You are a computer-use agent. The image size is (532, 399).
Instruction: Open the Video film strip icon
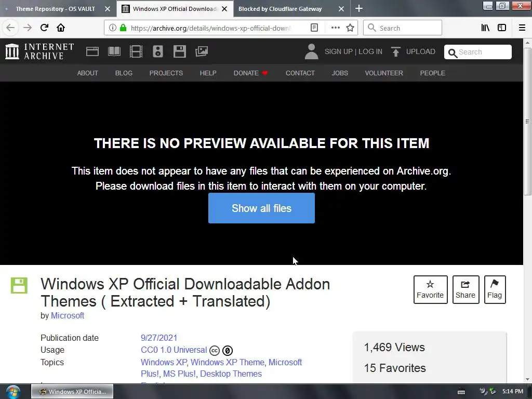coord(136,51)
